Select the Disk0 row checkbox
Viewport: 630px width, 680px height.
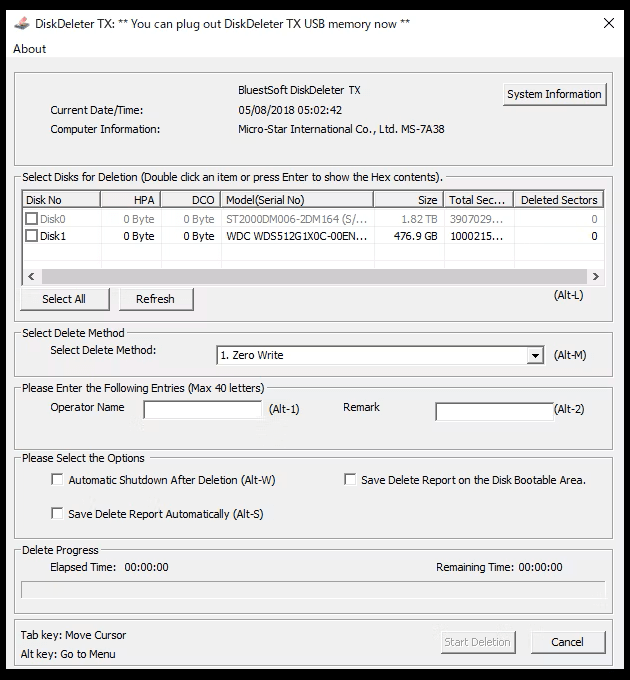(x=32, y=218)
